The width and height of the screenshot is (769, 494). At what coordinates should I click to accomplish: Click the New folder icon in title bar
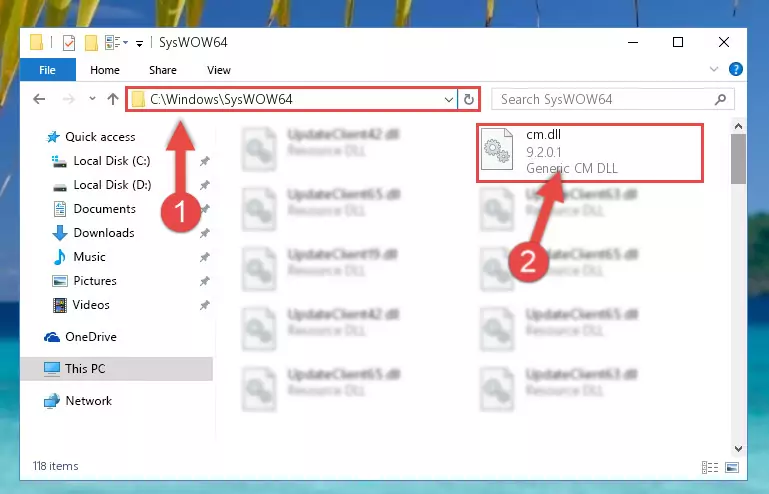(x=91, y=43)
